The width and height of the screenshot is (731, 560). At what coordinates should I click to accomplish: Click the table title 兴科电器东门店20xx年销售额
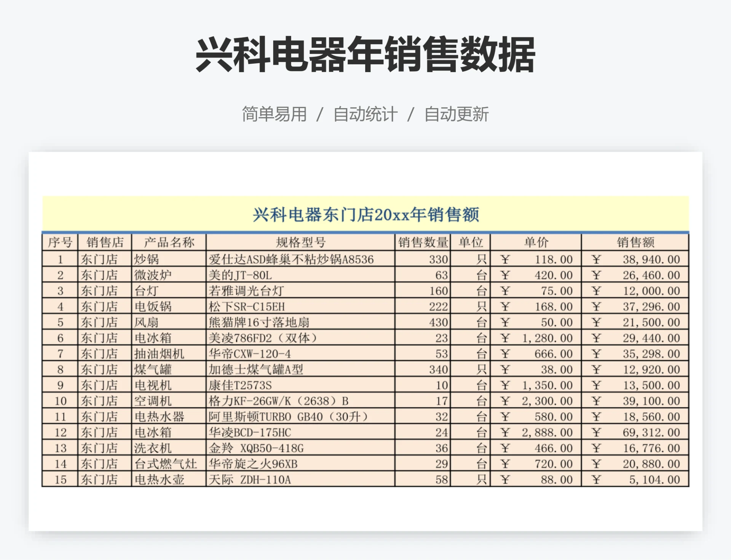[365, 215]
